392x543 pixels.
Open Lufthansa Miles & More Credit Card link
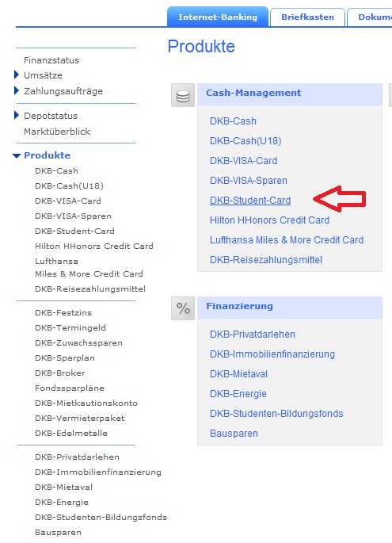point(287,240)
